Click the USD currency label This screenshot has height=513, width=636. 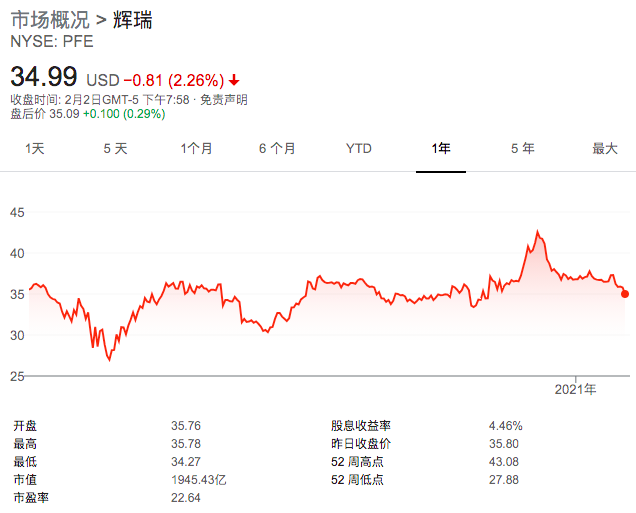pyautogui.click(x=103, y=80)
